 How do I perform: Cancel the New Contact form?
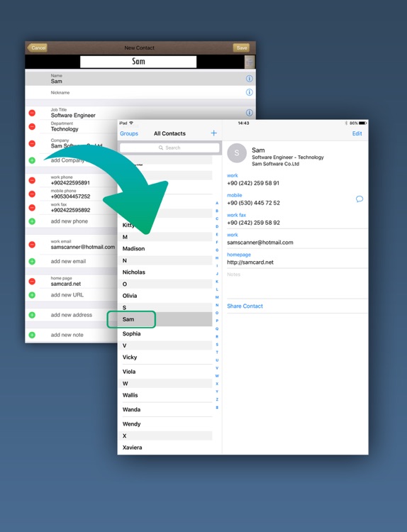point(38,48)
